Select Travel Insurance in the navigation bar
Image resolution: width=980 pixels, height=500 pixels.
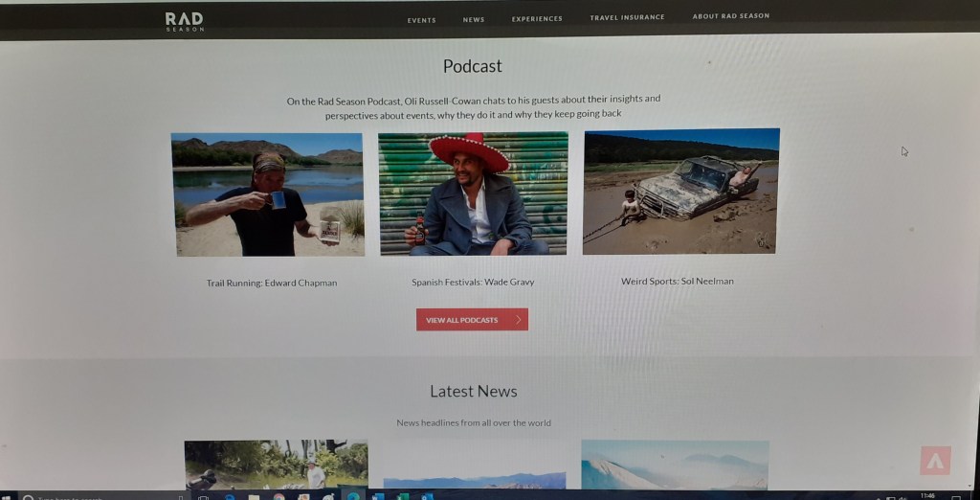[x=627, y=17]
